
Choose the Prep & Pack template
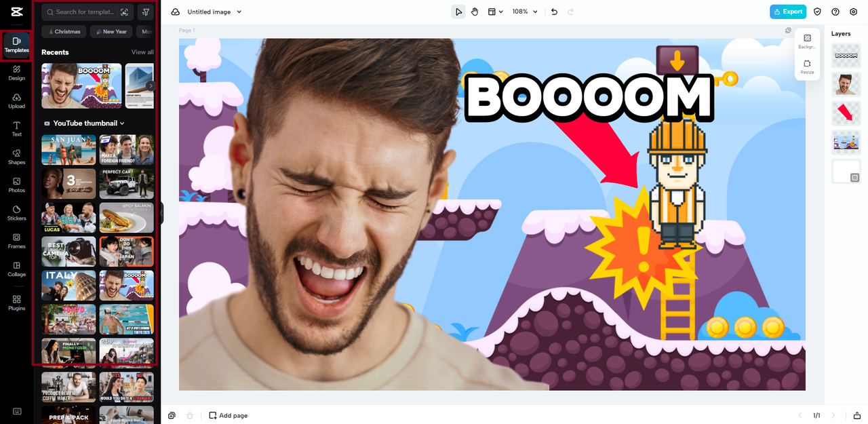coord(68,415)
